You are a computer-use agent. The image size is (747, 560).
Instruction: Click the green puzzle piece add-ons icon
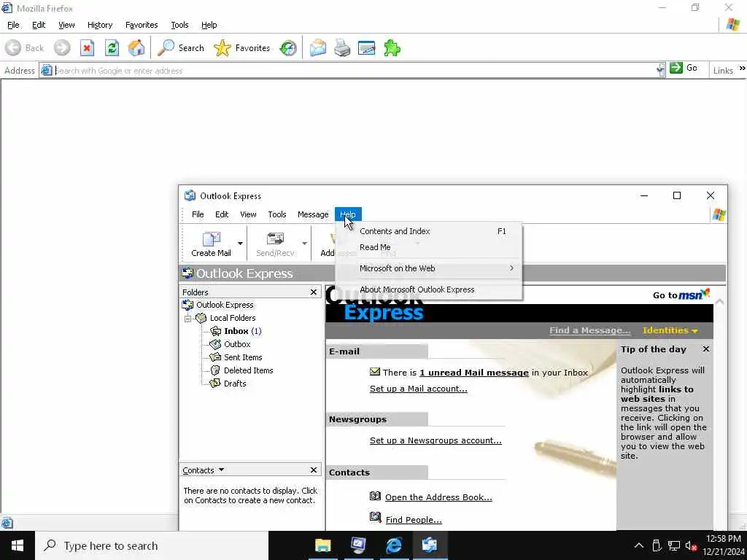tap(392, 47)
